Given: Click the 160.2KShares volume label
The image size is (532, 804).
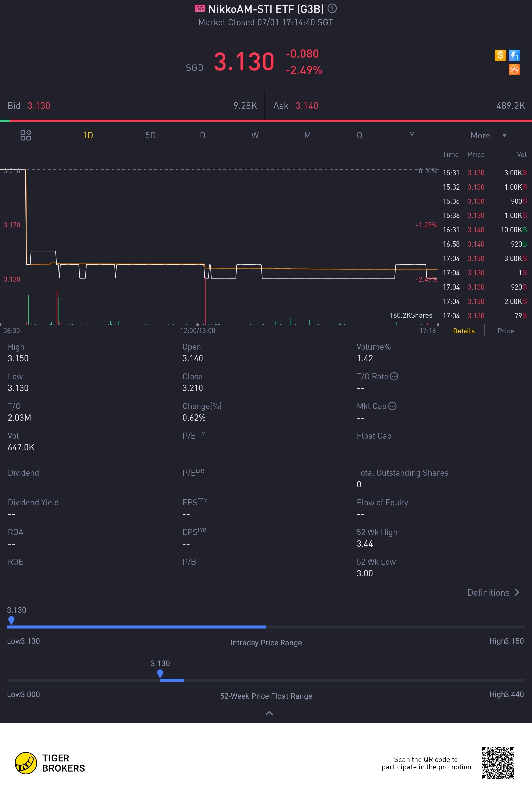Looking at the screenshot, I should pos(411,315).
